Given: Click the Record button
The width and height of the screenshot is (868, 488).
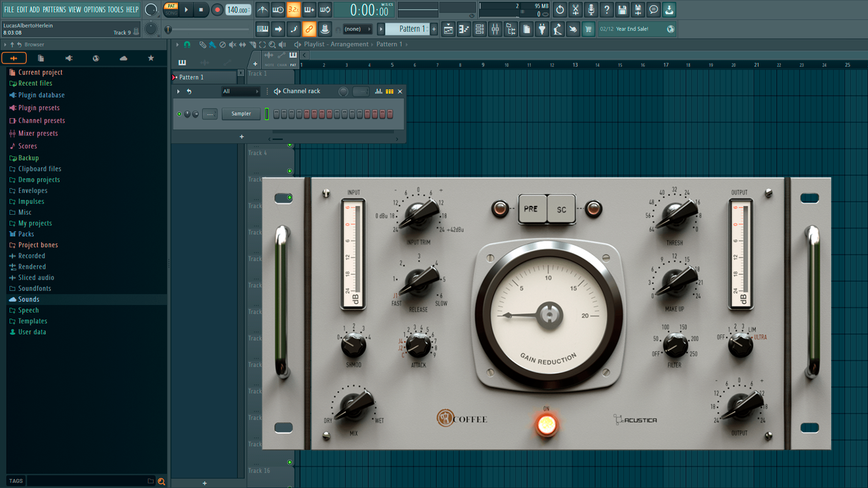Looking at the screenshot, I should point(217,10).
